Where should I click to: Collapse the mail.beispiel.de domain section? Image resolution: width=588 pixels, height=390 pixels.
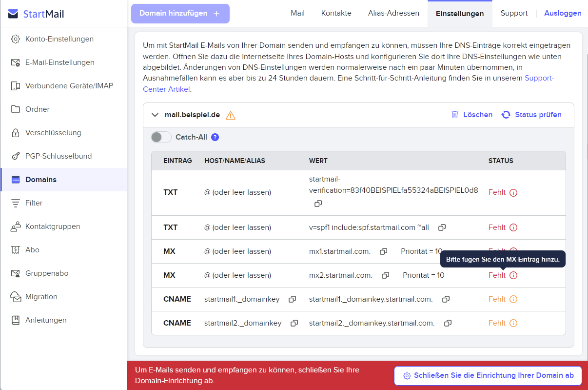pos(155,115)
